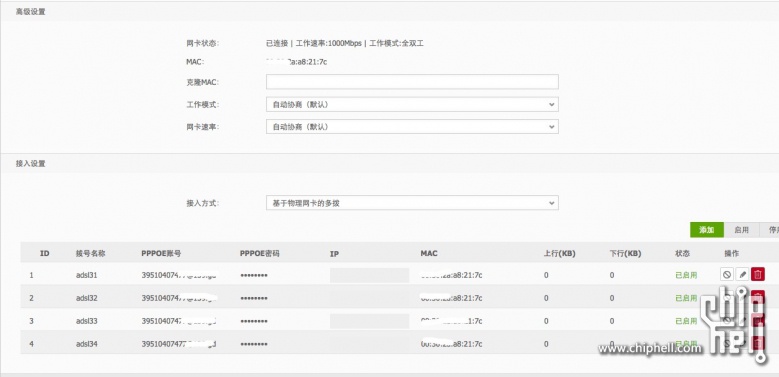The image size is (779, 377).
Task: Click the PPPOE account in the adsl32 row
Action: 180,298
